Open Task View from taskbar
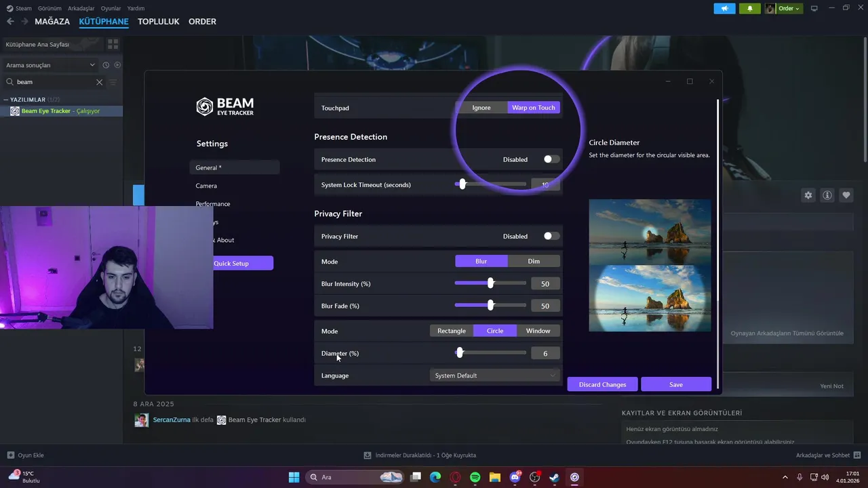The image size is (868, 488). [416, 477]
